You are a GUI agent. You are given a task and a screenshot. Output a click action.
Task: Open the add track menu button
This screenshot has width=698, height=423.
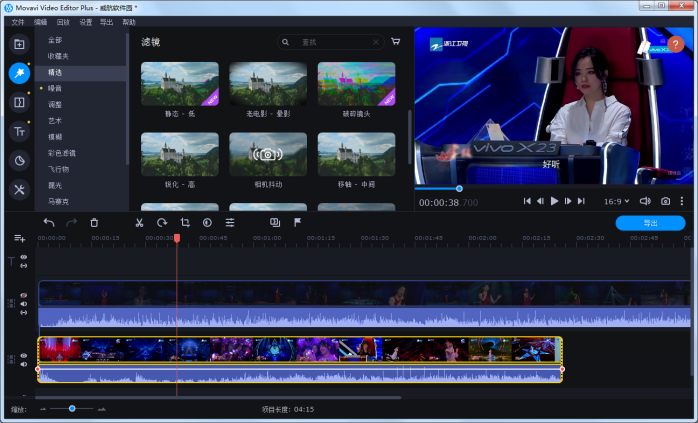coord(19,238)
